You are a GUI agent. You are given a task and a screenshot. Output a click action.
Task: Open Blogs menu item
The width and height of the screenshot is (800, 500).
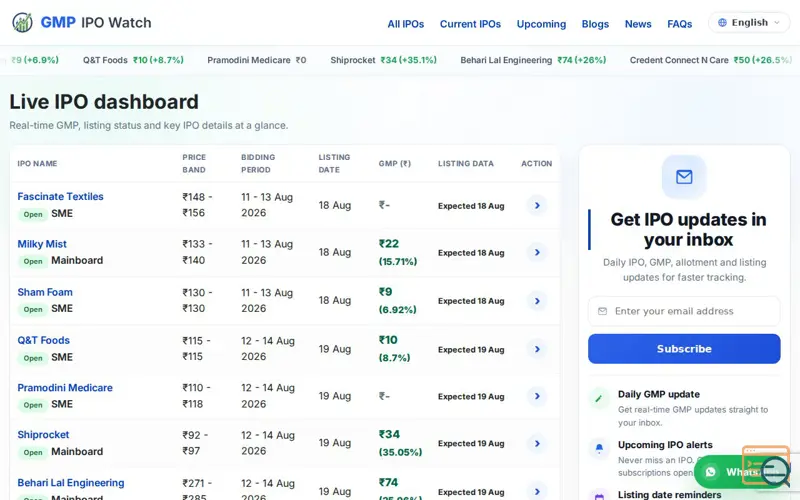(x=595, y=24)
